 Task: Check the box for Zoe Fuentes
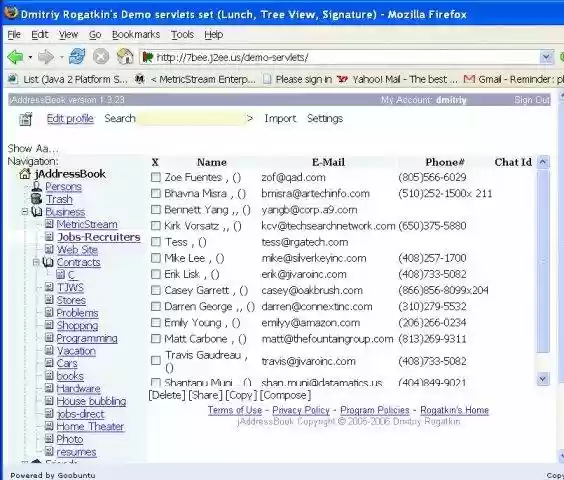point(155,177)
